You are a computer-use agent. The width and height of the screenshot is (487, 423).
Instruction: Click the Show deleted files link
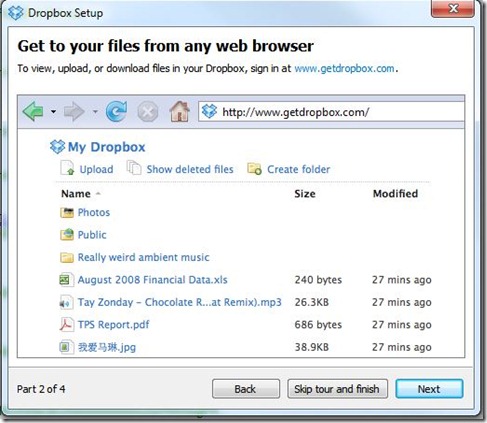[x=190, y=169]
